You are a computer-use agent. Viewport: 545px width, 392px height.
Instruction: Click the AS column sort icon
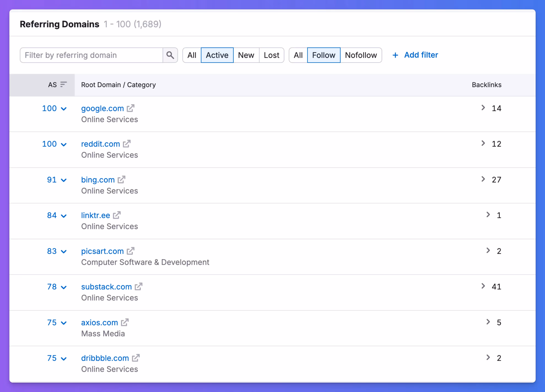(x=63, y=85)
